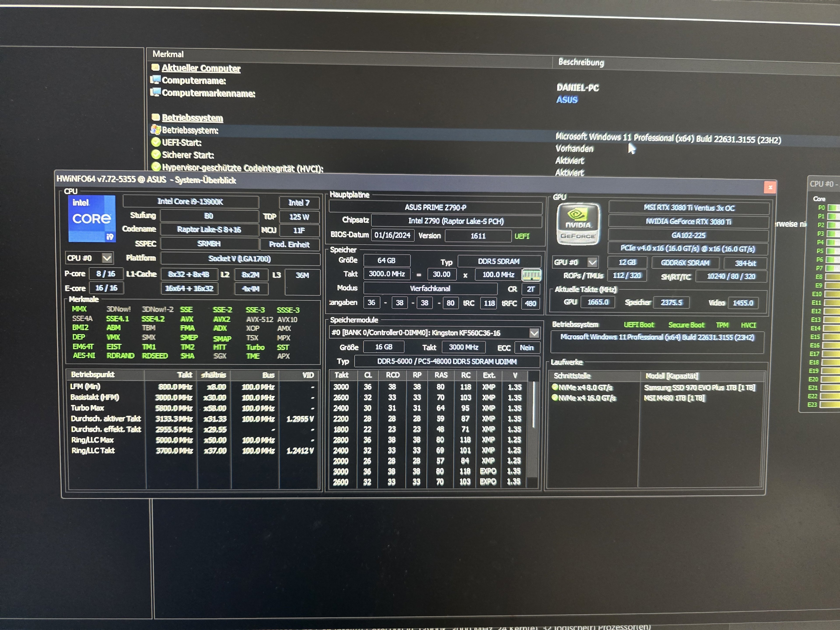Click the Merkmal column header

pos(168,54)
